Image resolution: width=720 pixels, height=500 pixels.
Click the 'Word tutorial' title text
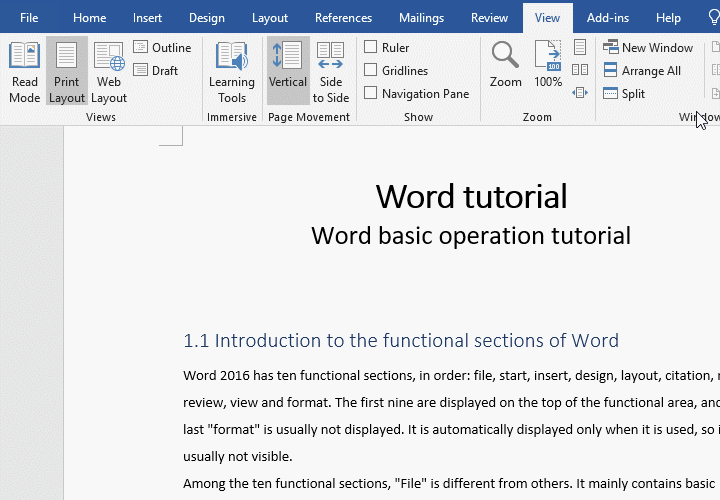point(472,197)
